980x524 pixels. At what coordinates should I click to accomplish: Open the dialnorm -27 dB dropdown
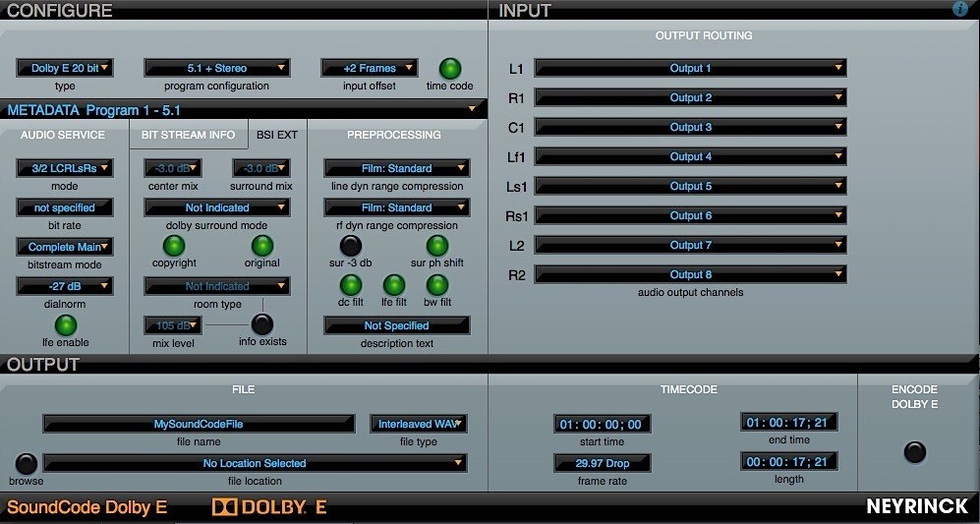click(x=65, y=286)
